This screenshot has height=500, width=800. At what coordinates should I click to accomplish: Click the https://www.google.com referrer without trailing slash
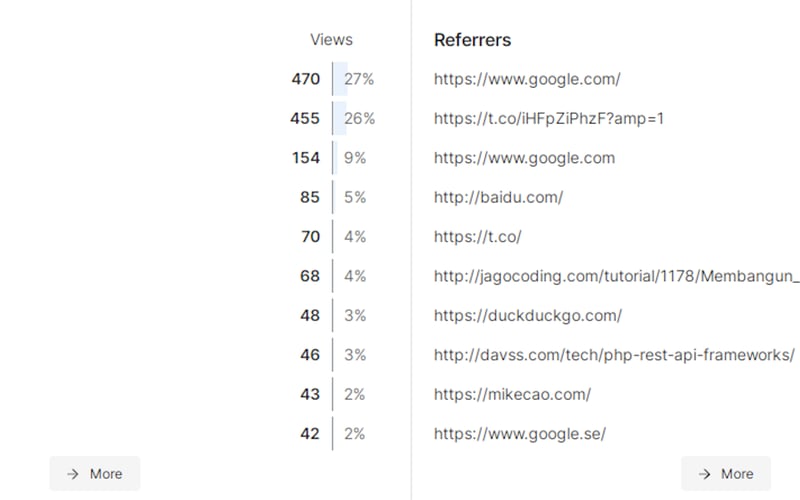click(x=524, y=158)
